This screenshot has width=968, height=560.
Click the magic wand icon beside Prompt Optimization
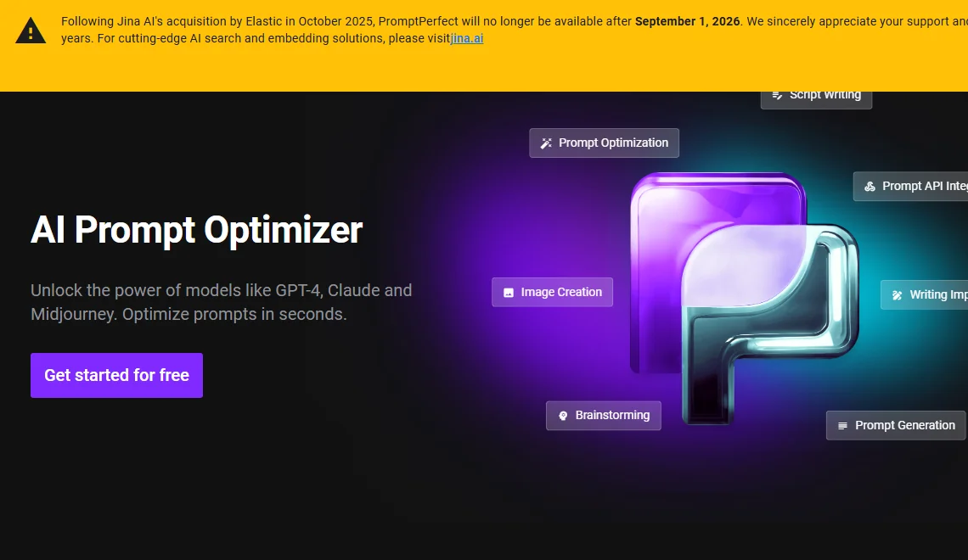[546, 143]
